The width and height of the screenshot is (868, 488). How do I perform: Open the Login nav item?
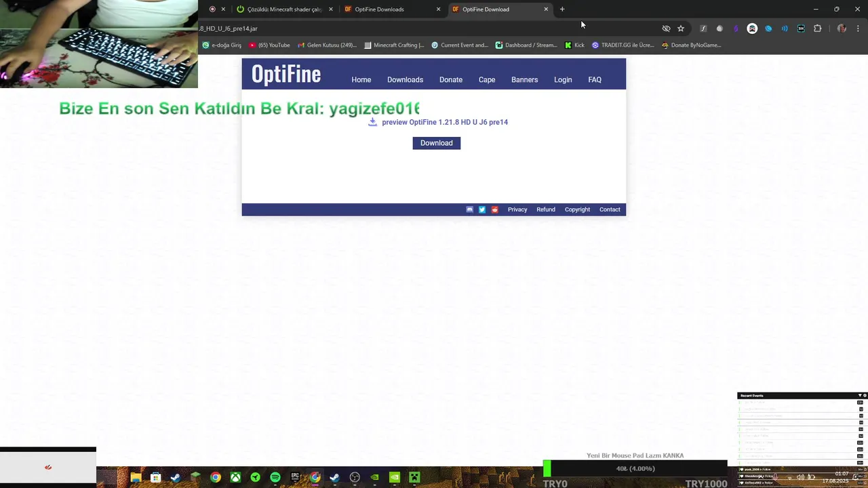tap(563, 80)
